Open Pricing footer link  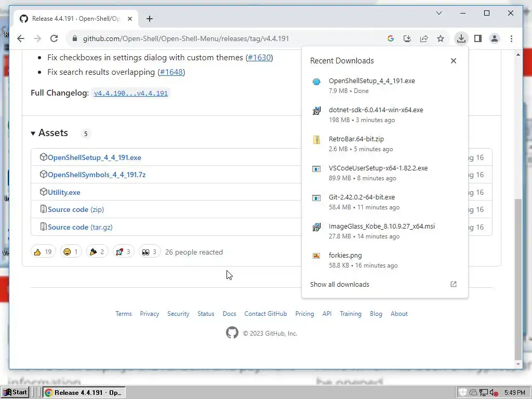[x=304, y=314]
